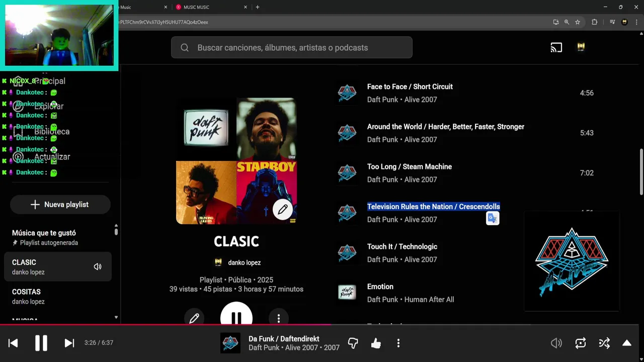Click the Emotion track album thumbnail

point(347,293)
